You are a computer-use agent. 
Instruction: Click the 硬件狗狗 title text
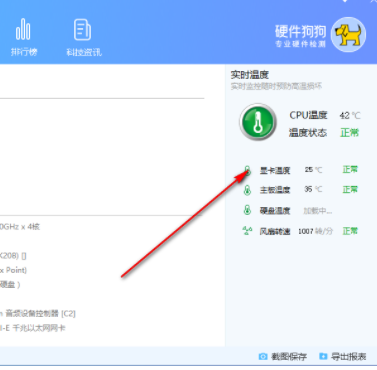pyautogui.click(x=300, y=32)
